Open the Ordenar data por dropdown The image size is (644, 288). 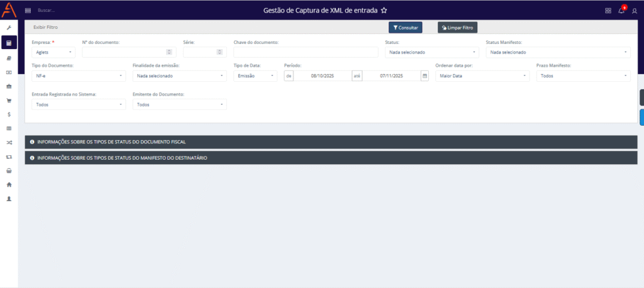(x=482, y=76)
